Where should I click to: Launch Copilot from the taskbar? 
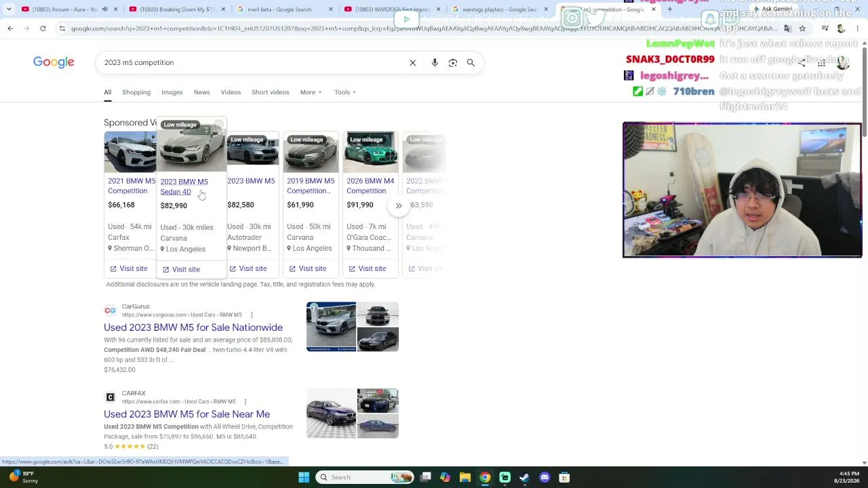pyautogui.click(x=445, y=477)
